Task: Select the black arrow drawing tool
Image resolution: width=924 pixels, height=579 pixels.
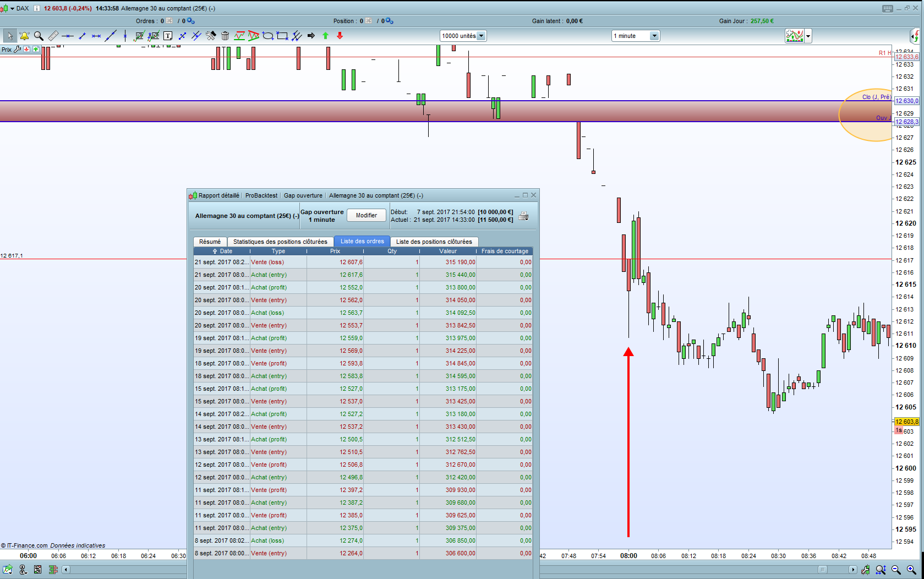Action: 311,36
